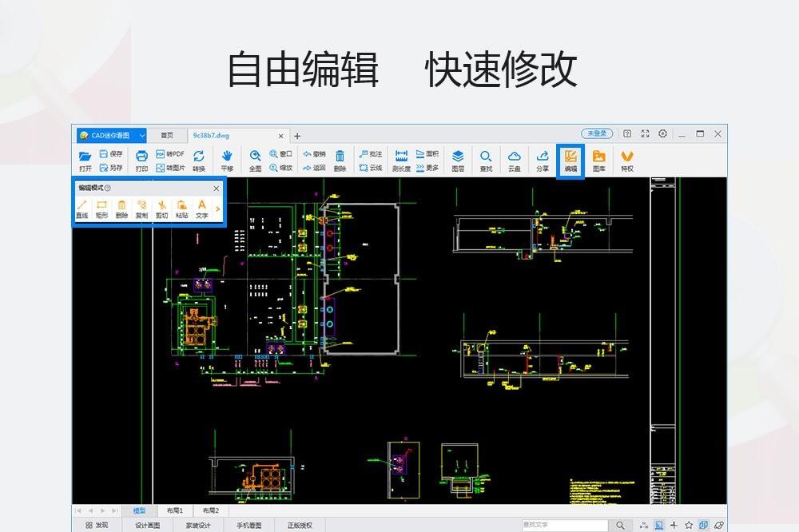Screen dimensions: 799x532
Task: Click 设计画图 status bar link
Action: pos(147,525)
